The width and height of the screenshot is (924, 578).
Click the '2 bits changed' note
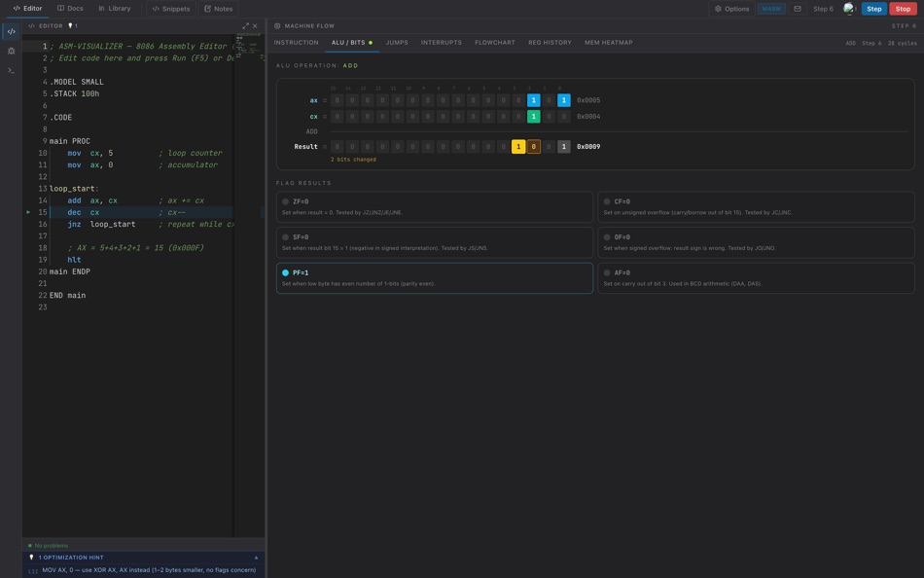click(x=353, y=160)
